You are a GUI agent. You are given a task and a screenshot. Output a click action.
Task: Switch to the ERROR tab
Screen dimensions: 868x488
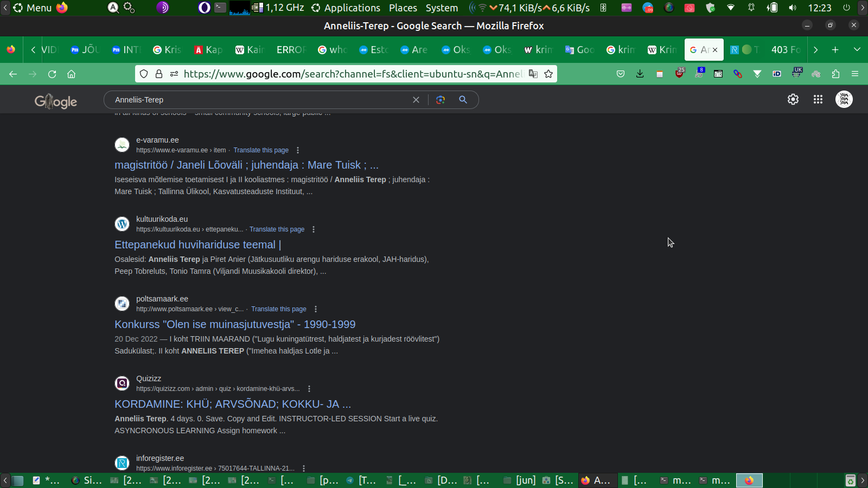pos(291,49)
